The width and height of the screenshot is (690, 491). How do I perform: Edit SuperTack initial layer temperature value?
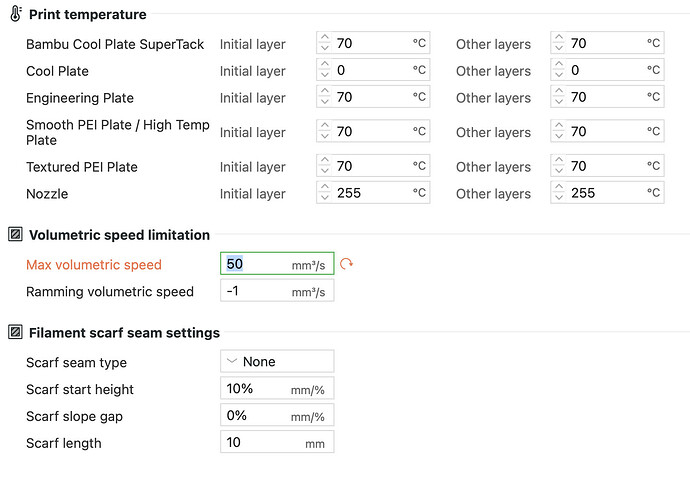(372, 43)
